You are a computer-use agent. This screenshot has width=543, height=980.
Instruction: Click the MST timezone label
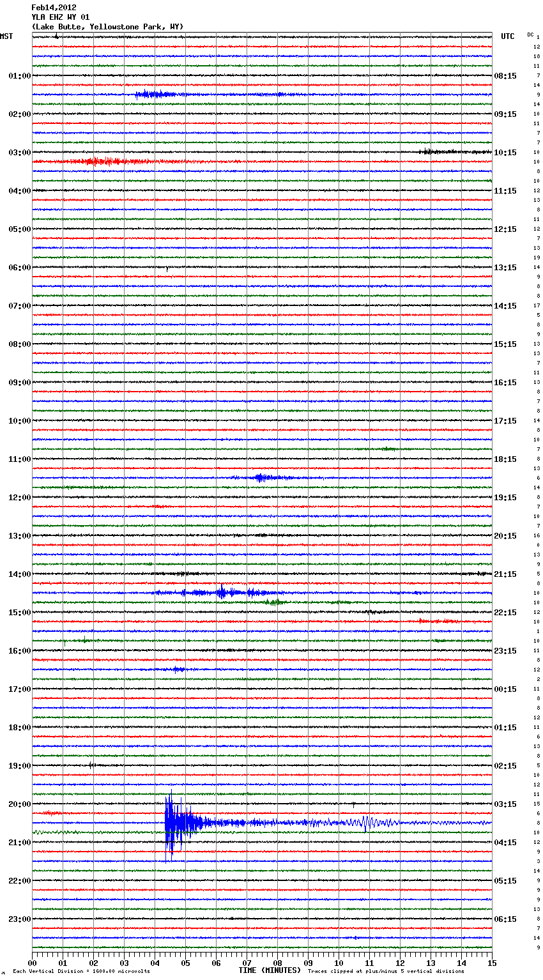coord(6,36)
